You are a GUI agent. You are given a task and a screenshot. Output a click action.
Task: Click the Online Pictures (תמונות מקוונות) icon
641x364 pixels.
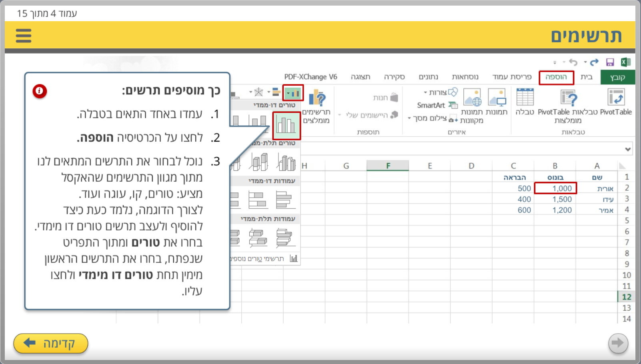coord(472,98)
